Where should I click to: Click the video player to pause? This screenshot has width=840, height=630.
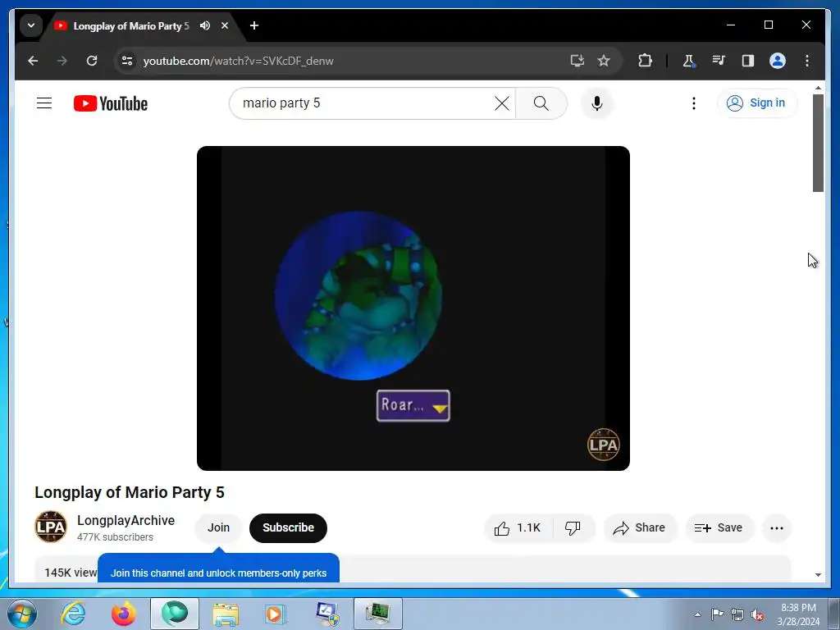[x=413, y=308]
